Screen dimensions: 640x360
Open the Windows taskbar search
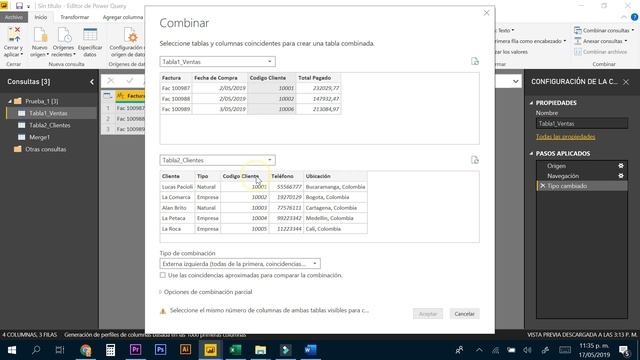[36, 350]
